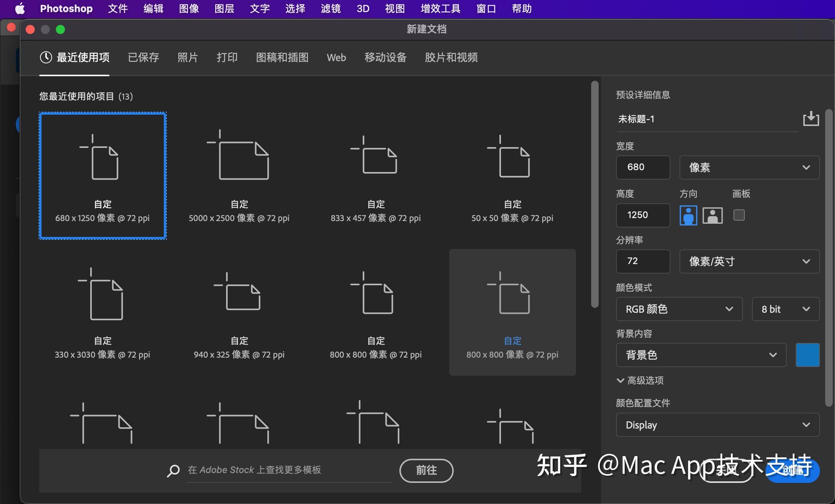The width and height of the screenshot is (835, 504).
Task: Click the save preset download icon
Action: click(x=810, y=119)
